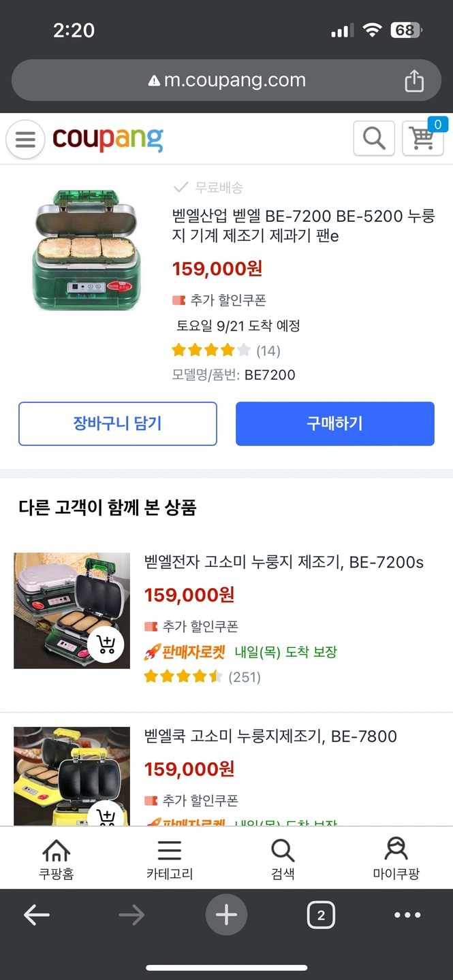Tap the share icon in address bar
The image size is (453, 980).
coord(414,81)
